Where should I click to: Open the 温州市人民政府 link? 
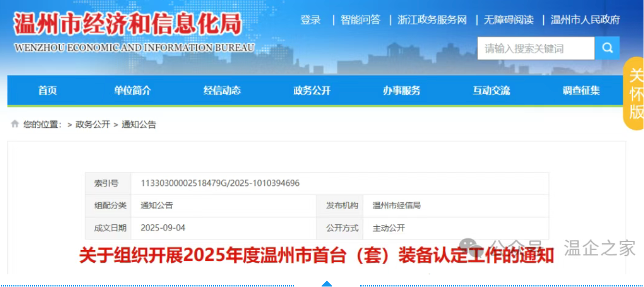585,20
